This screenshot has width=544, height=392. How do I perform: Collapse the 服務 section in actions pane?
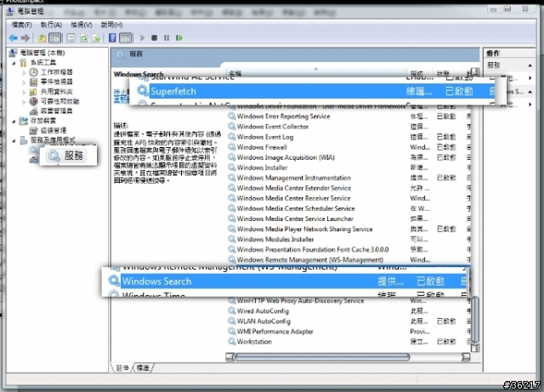530,65
